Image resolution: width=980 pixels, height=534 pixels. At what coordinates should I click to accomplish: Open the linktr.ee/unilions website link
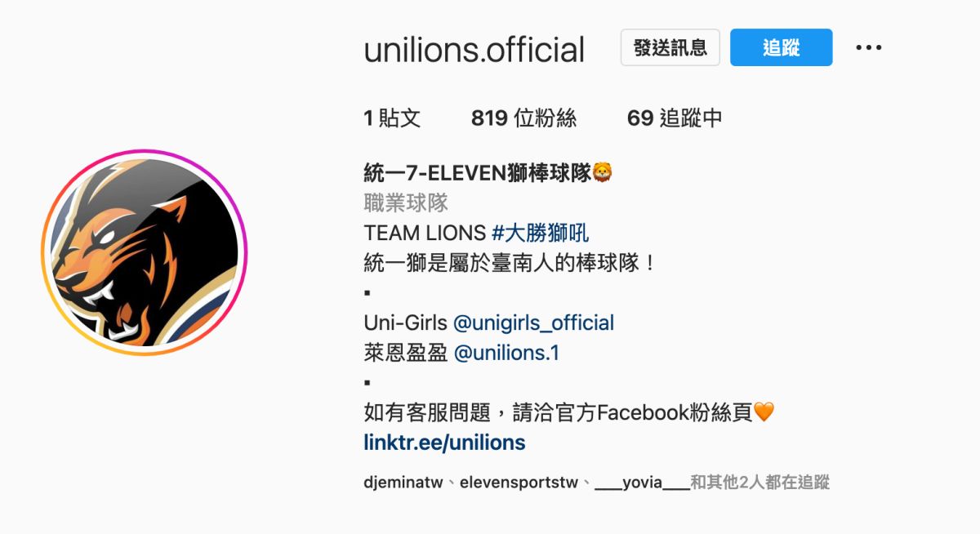[444, 443]
